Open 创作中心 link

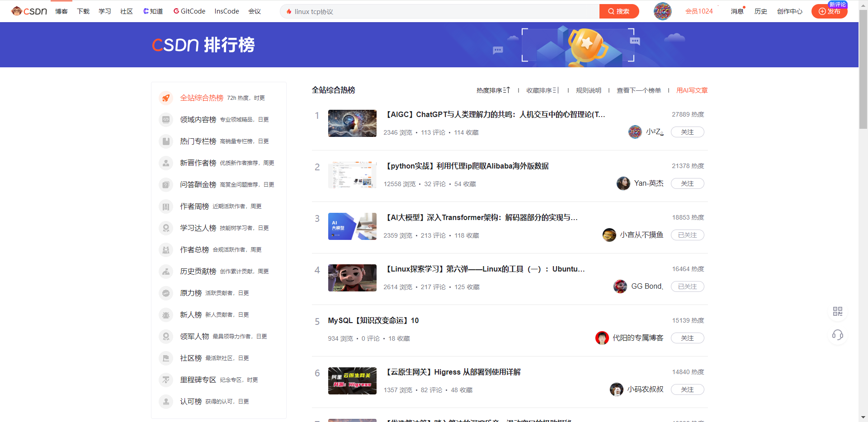click(x=790, y=11)
